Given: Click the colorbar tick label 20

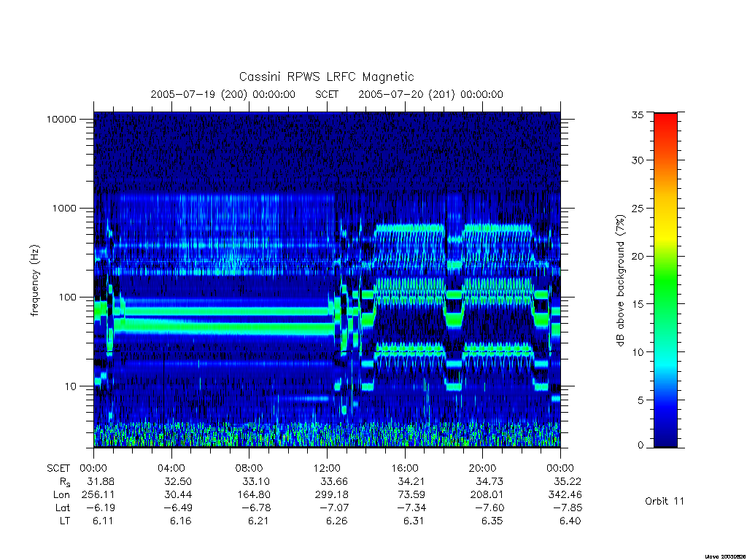Looking at the screenshot, I should point(638,256).
